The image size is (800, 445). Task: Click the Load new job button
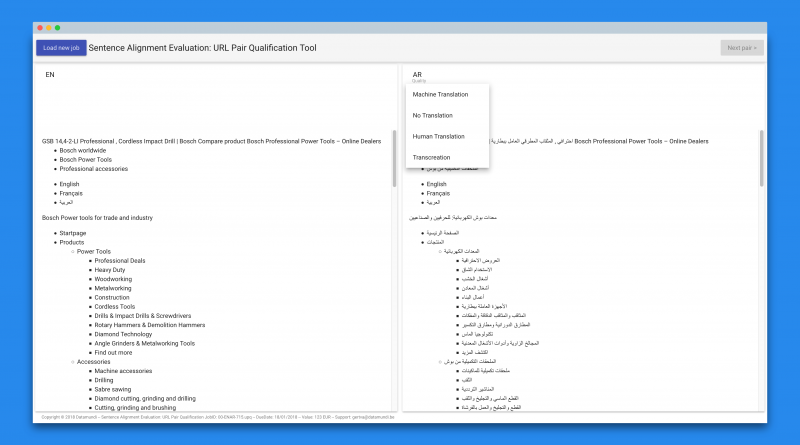click(61, 48)
